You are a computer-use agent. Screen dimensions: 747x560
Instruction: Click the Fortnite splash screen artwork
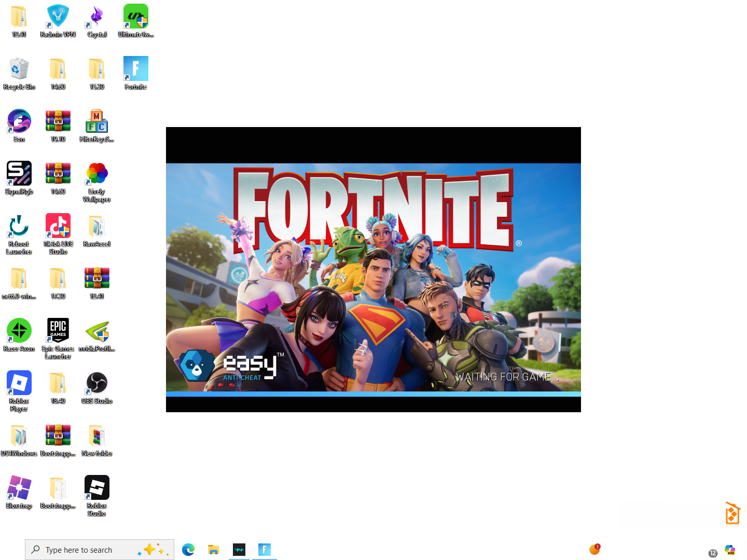point(374,277)
